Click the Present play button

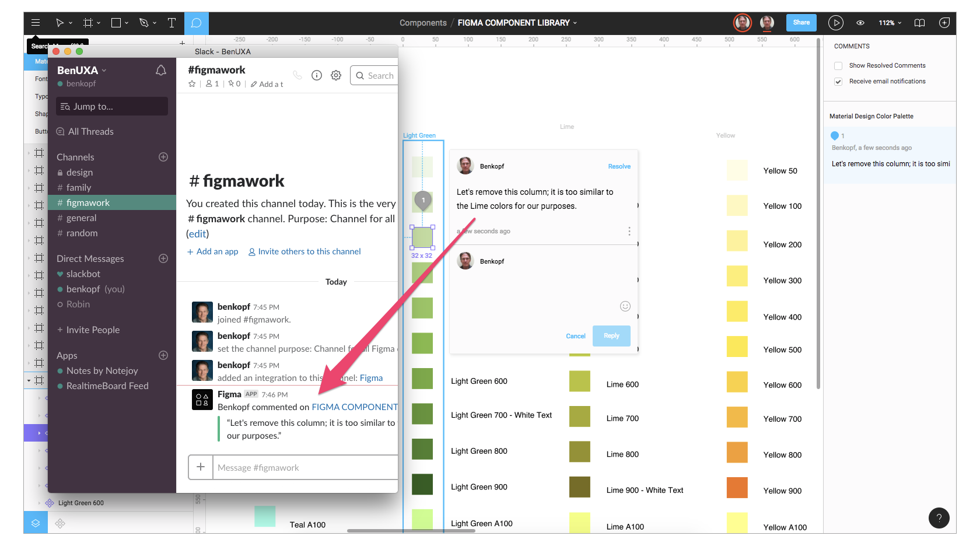click(835, 23)
